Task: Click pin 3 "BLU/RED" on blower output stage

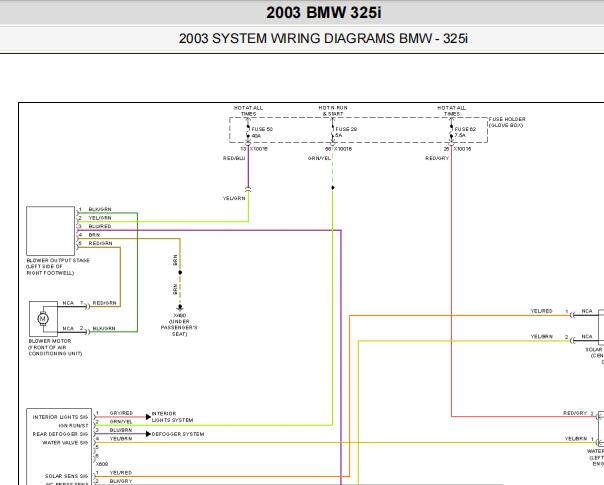Action: pos(100,226)
